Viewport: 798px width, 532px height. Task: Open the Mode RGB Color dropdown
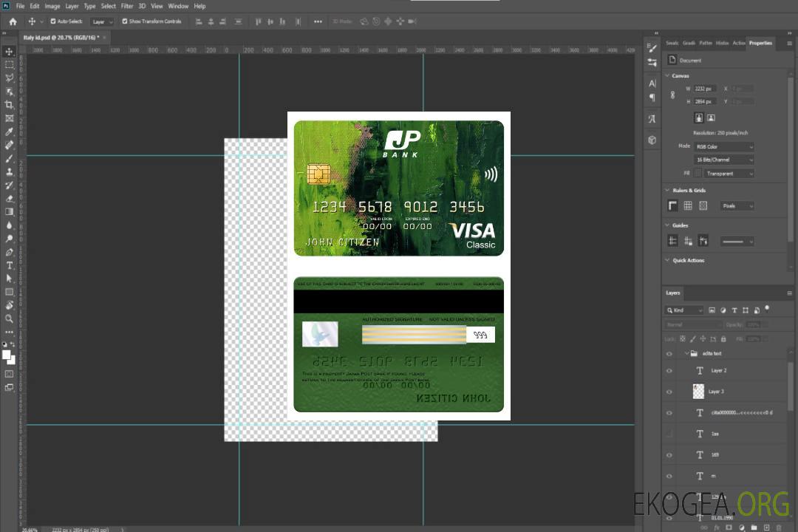(x=724, y=146)
